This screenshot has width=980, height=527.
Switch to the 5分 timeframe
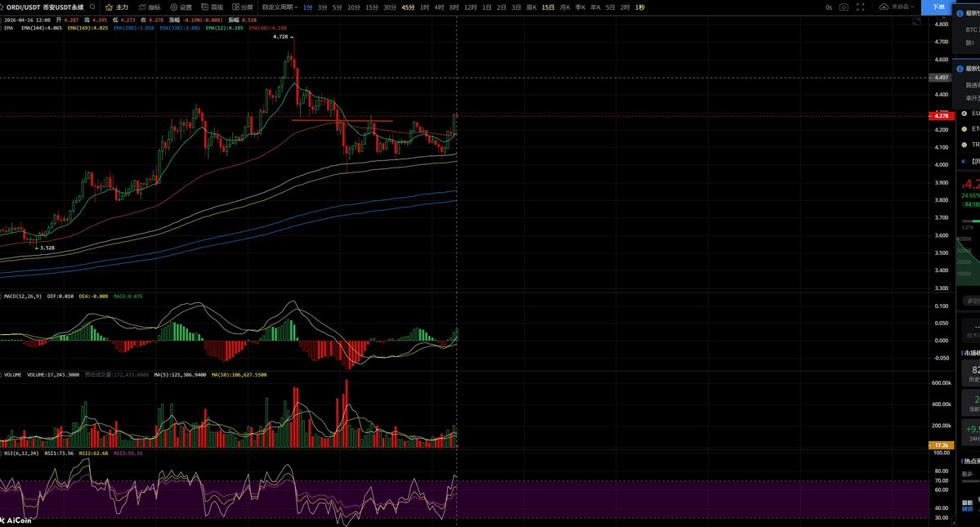(338, 7)
